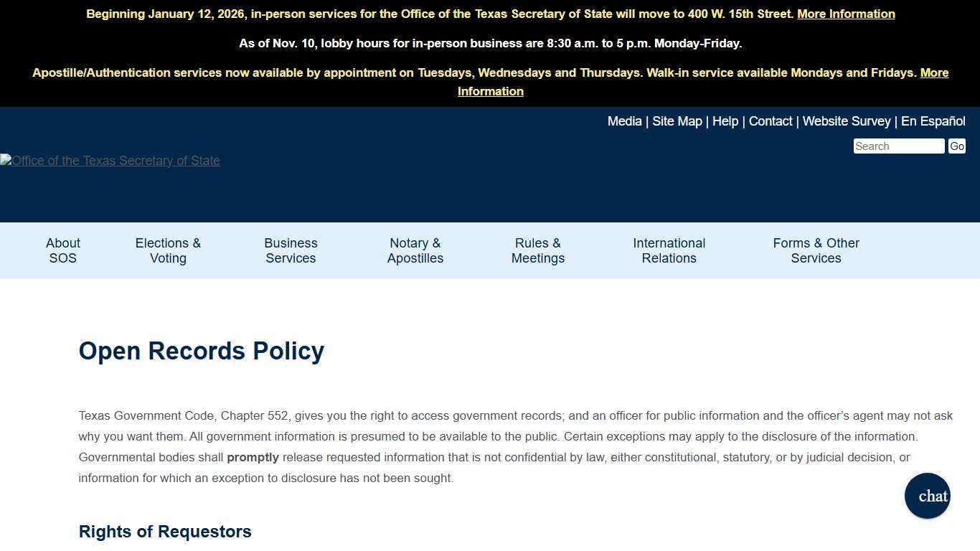Open the Contact page
980x551 pixels.
[771, 121]
